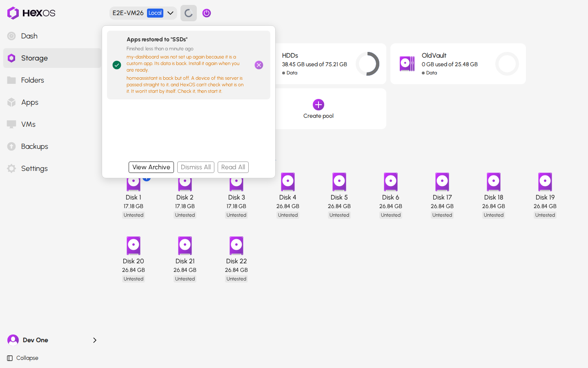The height and width of the screenshot is (368, 588).
Task: Dismiss the Apps restored notification
Action: pyautogui.click(x=259, y=65)
